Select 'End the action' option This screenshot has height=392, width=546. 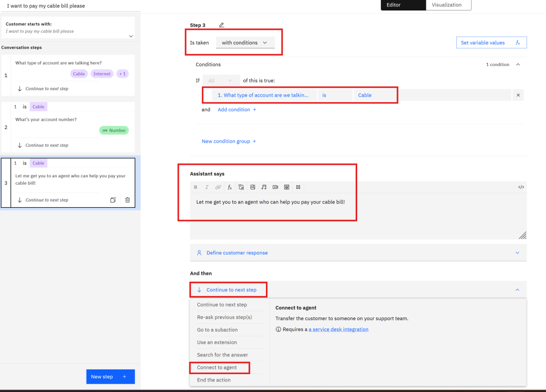click(230, 380)
